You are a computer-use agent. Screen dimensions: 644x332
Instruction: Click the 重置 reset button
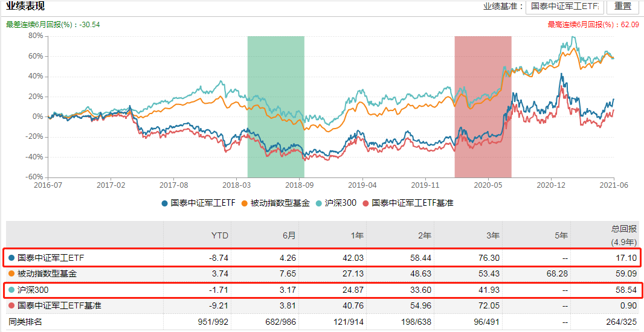622,7
